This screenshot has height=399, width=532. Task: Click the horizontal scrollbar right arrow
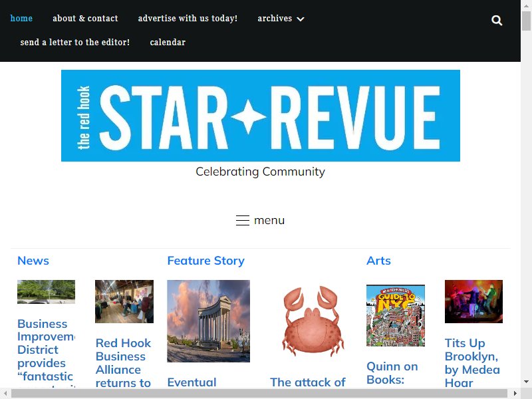click(x=515, y=394)
